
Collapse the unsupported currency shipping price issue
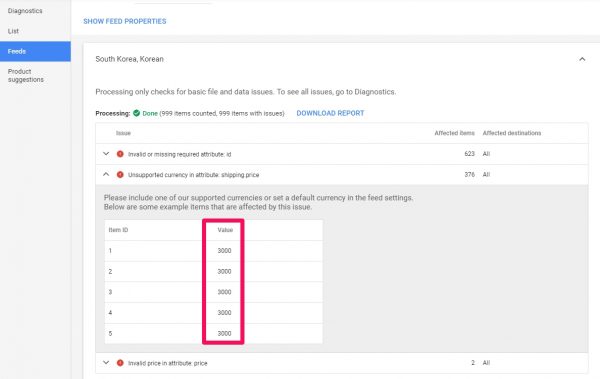click(x=106, y=174)
